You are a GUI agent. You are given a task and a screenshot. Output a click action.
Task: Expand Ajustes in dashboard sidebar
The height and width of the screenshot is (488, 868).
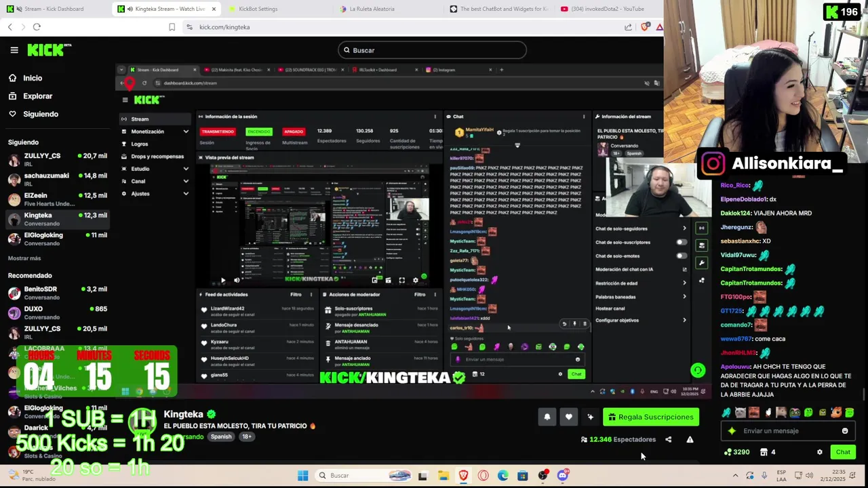[x=156, y=194]
